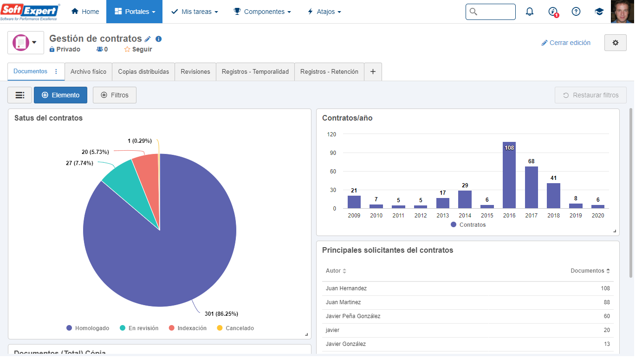Click the graduation cap training icon
Screen dimensions: 642x364
click(x=599, y=12)
